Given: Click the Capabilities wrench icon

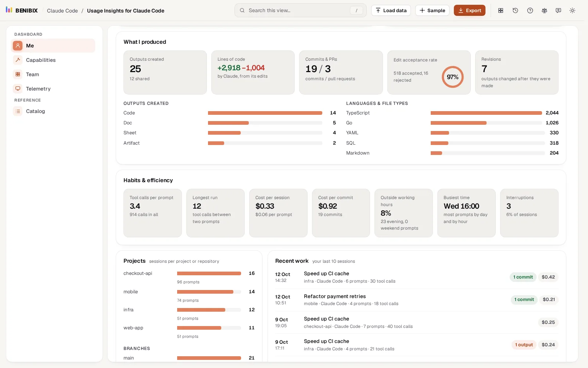Looking at the screenshot, I should pos(18,60).
